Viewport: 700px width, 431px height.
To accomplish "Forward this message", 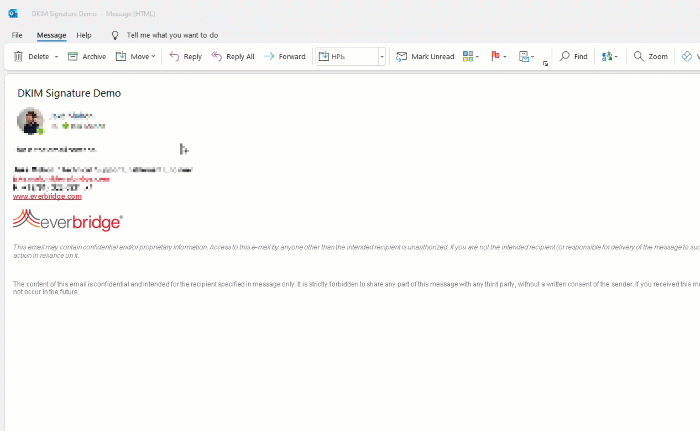I will coord(285,57).
